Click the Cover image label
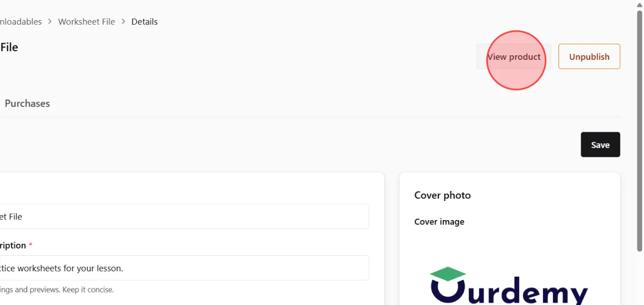 439,222
